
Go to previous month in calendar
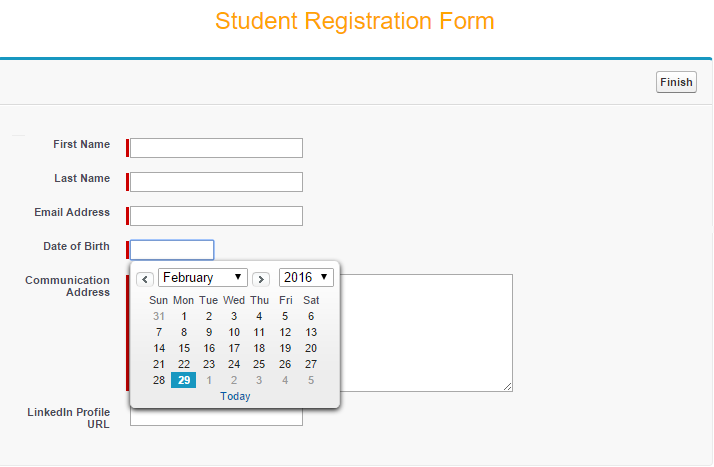point(145,279)
